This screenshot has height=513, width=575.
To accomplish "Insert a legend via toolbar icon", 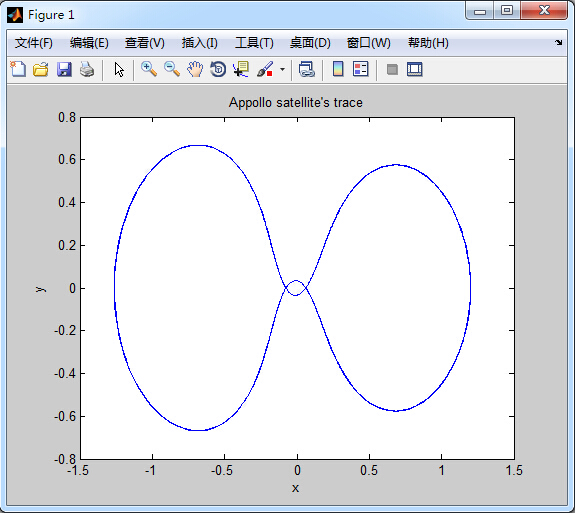I will 360,69.
